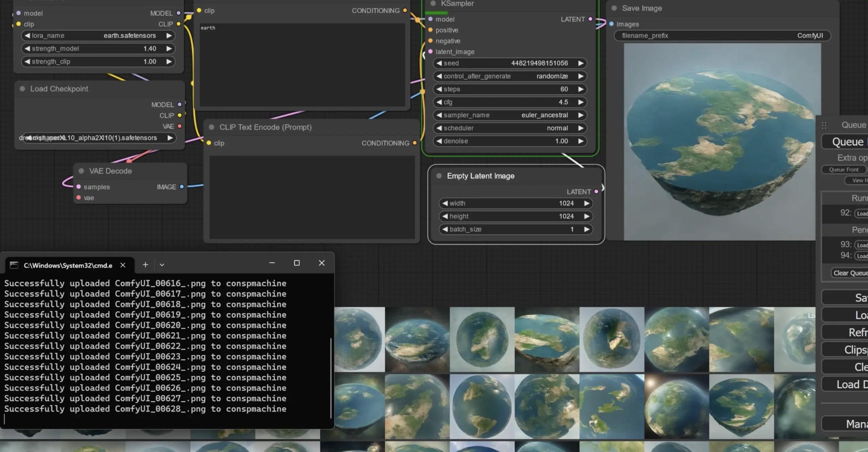Close the cmd.exe tab

[x=123, y=265]
